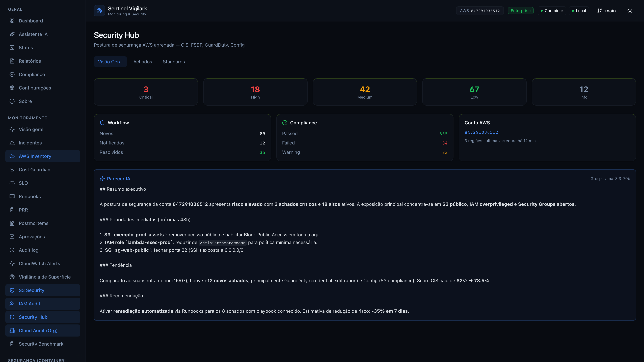
Task: Click the Workflow card title
Action: (x=118, y=123)
